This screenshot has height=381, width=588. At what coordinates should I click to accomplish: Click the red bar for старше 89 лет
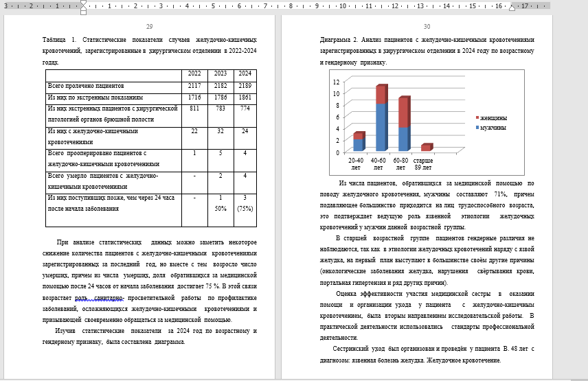(x=426, y=148)
